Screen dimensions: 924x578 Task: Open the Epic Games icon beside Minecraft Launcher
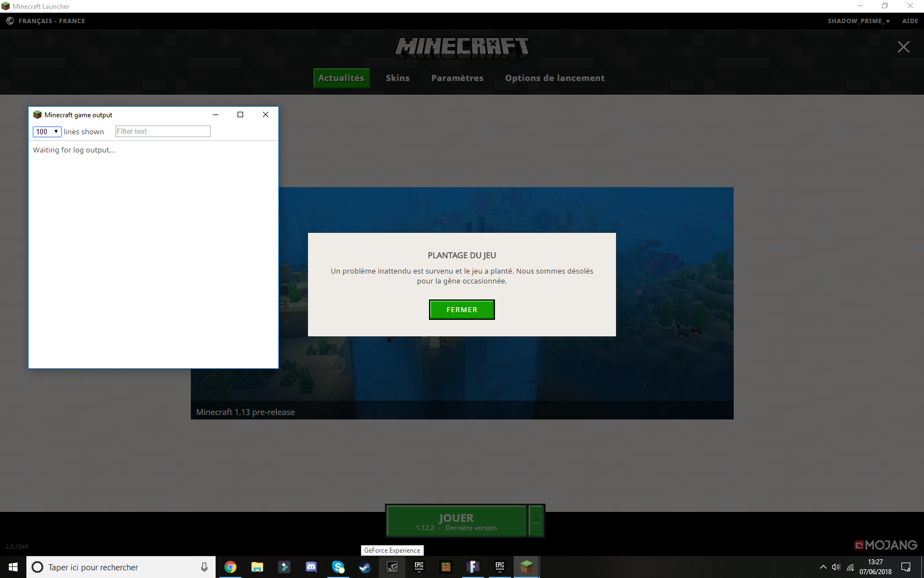[x=500, y=567]
